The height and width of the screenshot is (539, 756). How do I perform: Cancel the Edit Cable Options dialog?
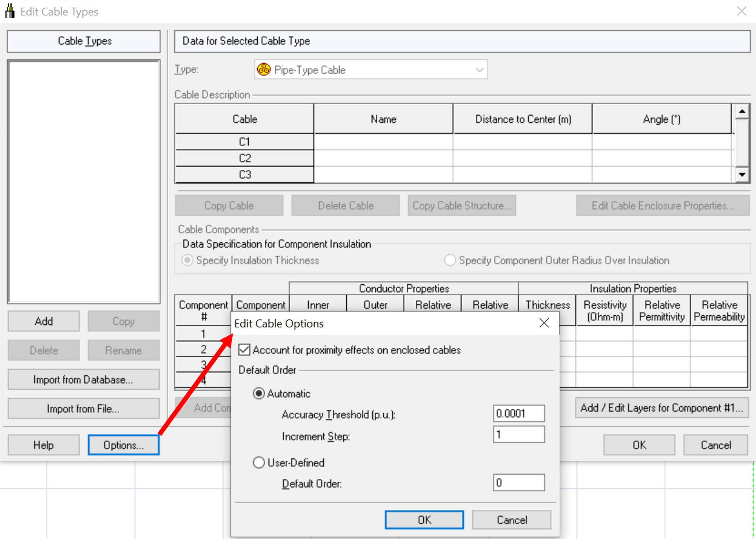coord(512,520)
